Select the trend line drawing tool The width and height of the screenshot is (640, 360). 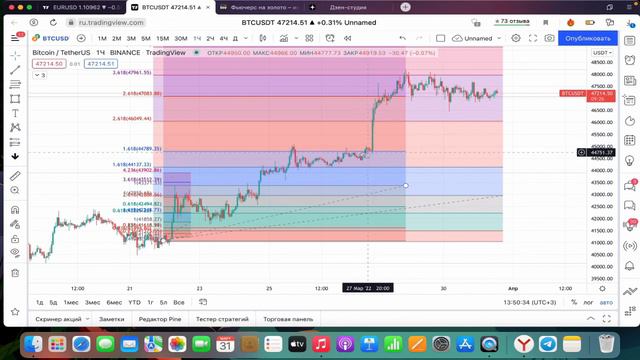coord(15,70)
